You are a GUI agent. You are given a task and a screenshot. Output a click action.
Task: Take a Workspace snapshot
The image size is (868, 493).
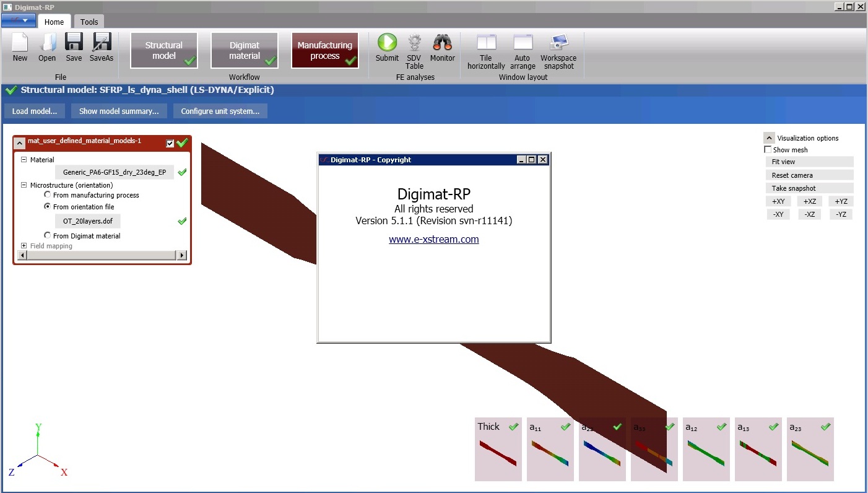(x=558, y=51)
